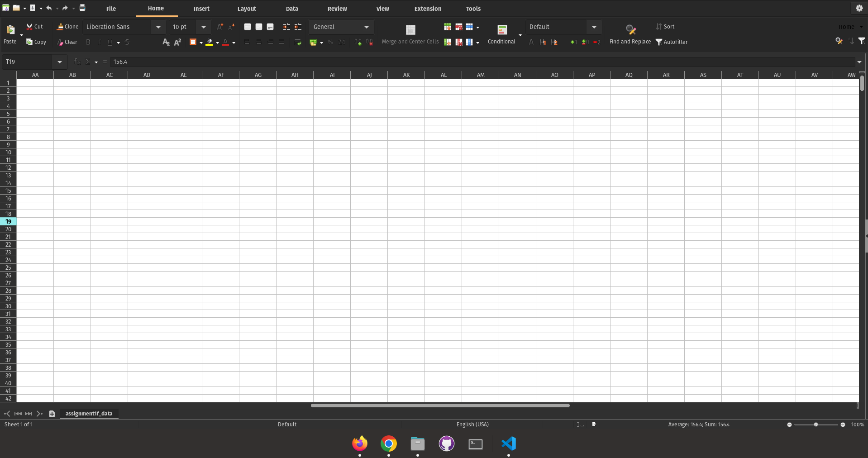868x458 pixels.
Task: Click the Add Decimal Place icon
Action: (358, 42)
